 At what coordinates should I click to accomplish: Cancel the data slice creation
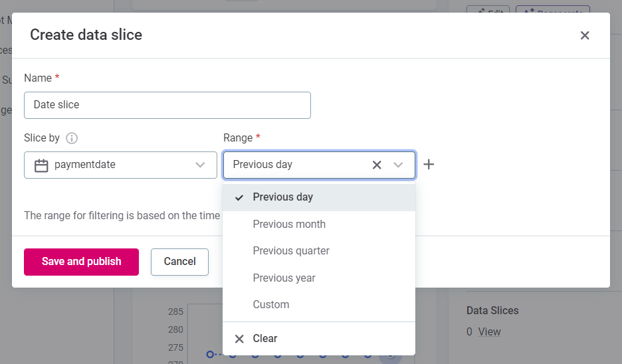tap(179, 262)
